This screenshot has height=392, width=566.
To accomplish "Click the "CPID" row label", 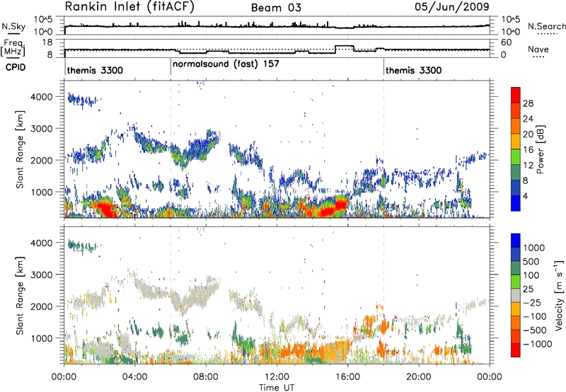I will click(16, 67).
